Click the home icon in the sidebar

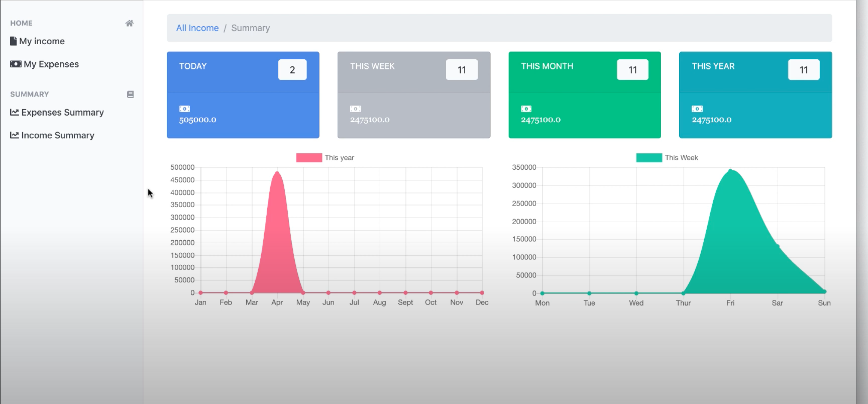[130, 23]
